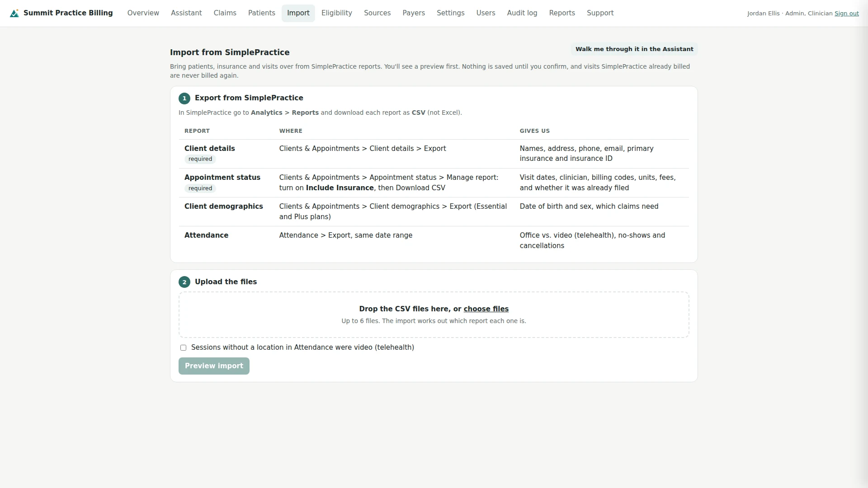The width and height of the screenshot is (868, 488).
Task: Click the Client details report name
Action: pyautogui.click(x=210, y=149)
